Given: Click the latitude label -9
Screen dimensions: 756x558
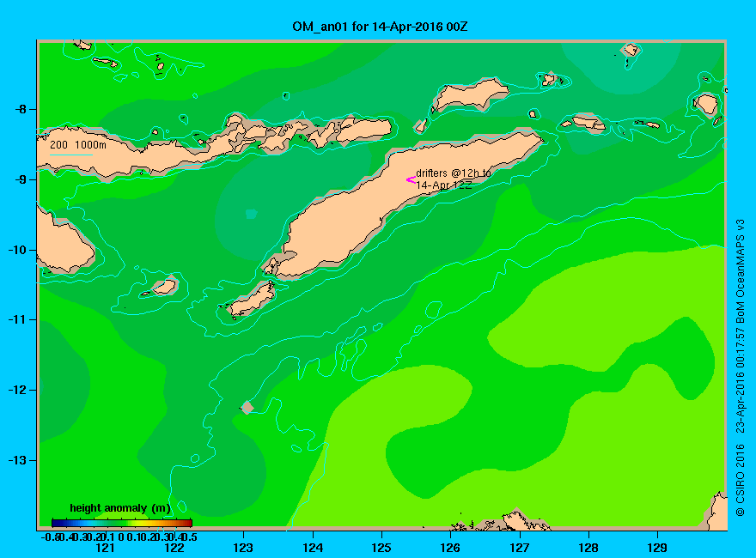Looking at the screenshot, I should pyautogui.click(x=21, y=179).
